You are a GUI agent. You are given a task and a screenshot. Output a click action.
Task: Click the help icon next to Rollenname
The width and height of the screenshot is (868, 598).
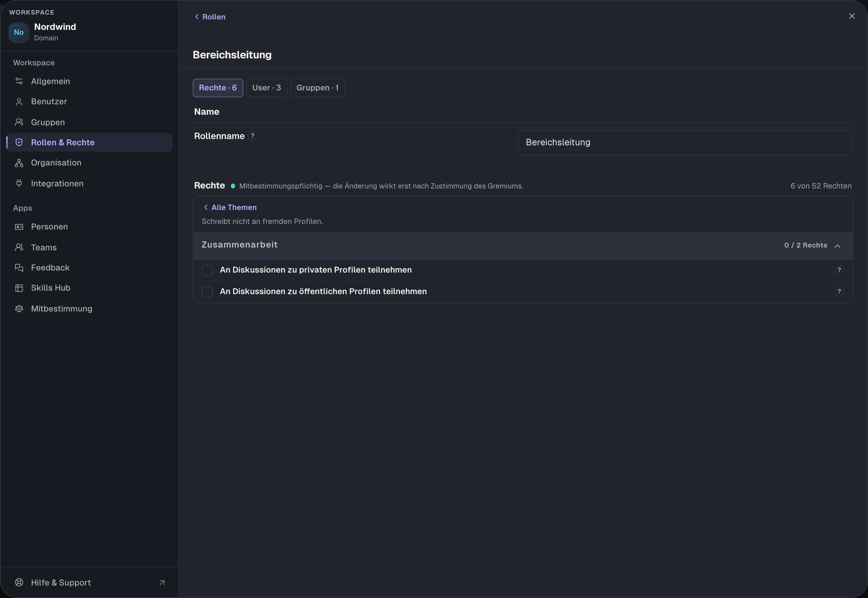(x=252, y=136)
